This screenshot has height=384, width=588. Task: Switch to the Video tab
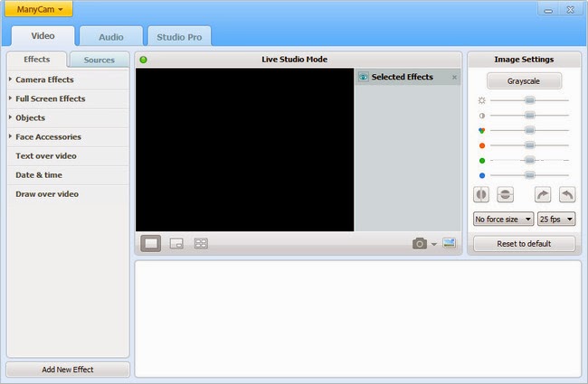pyautogui.click(x=43, y=36)
